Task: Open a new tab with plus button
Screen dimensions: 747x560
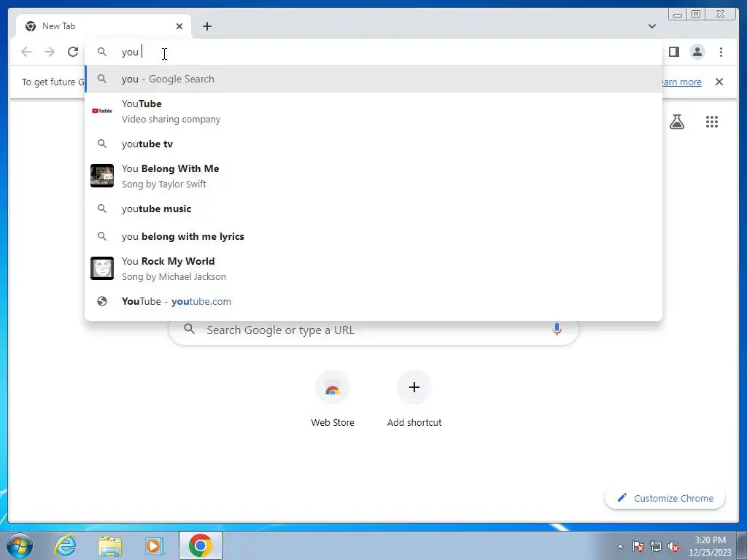Action: pyautogui.click(x=206, y=26)
